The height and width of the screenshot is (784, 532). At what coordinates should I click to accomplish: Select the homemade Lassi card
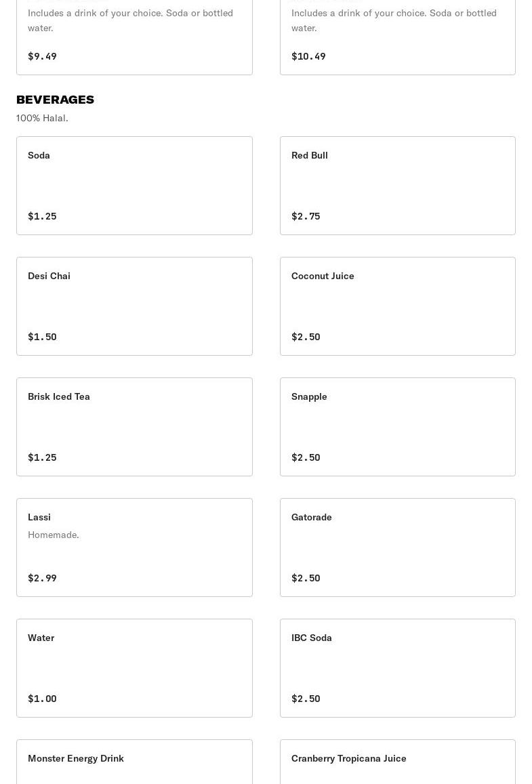134,547
